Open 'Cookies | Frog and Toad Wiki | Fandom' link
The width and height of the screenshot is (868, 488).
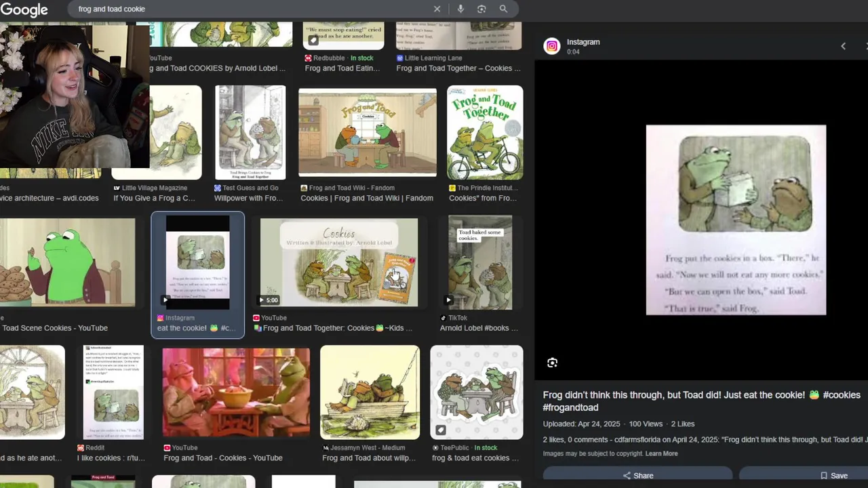367,198
